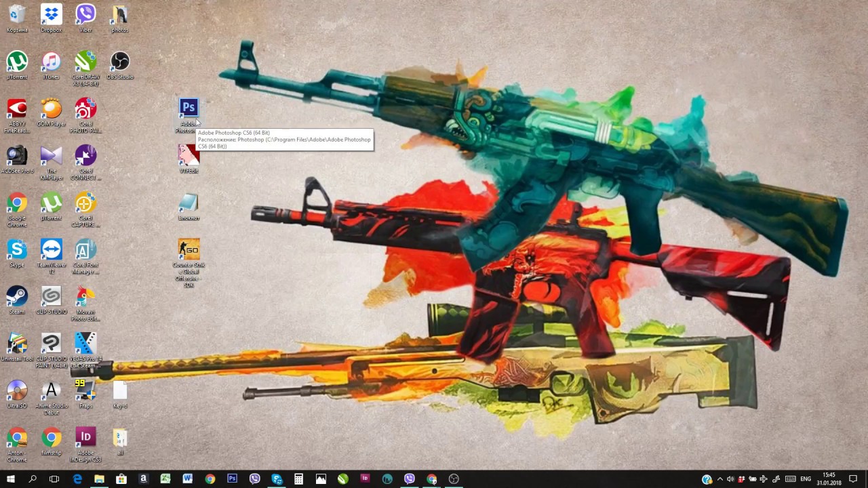
Task: Select the ABBYY FineReader desktop icon
Action: [x=17, y=116]
